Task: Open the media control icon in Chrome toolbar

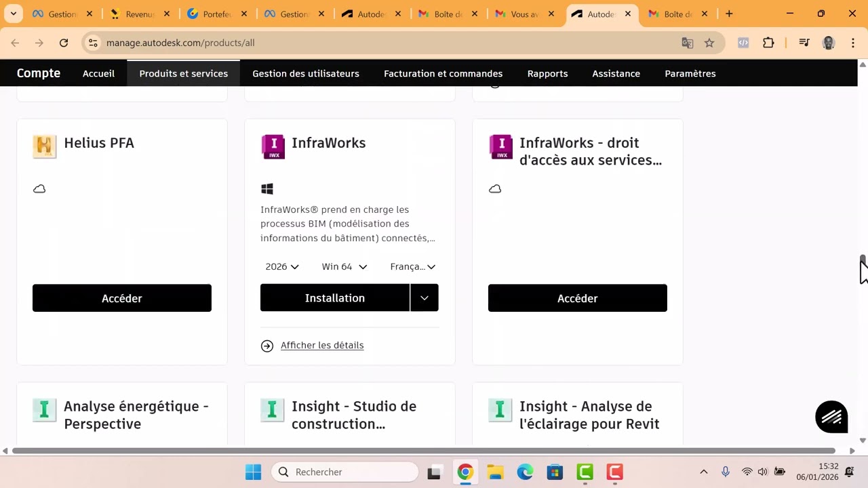Action: [x=804, y=43]
